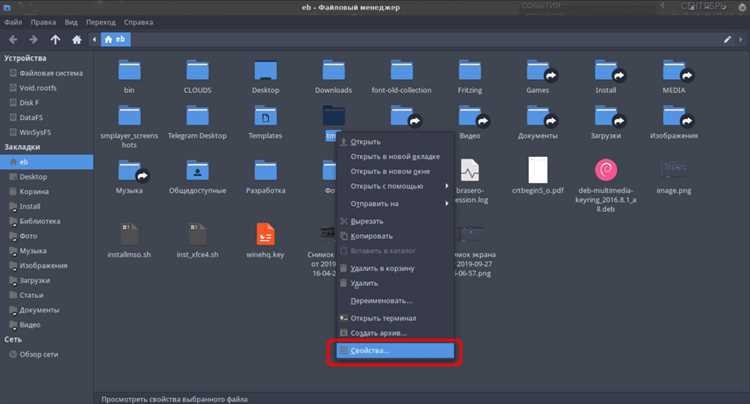The image size is (750, 404).
Task: Toggle path editing with the pencil icon
Action: point(727,40)
